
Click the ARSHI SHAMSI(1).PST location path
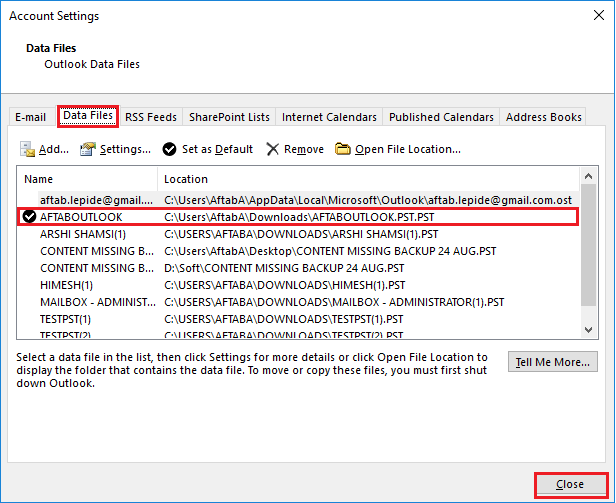[x=301, y=234]
